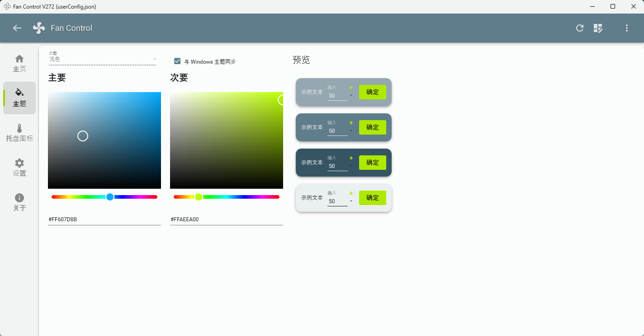Click the secondary picker circle handle
This screenshot has height=336, width=644.
tap(281, 100)
